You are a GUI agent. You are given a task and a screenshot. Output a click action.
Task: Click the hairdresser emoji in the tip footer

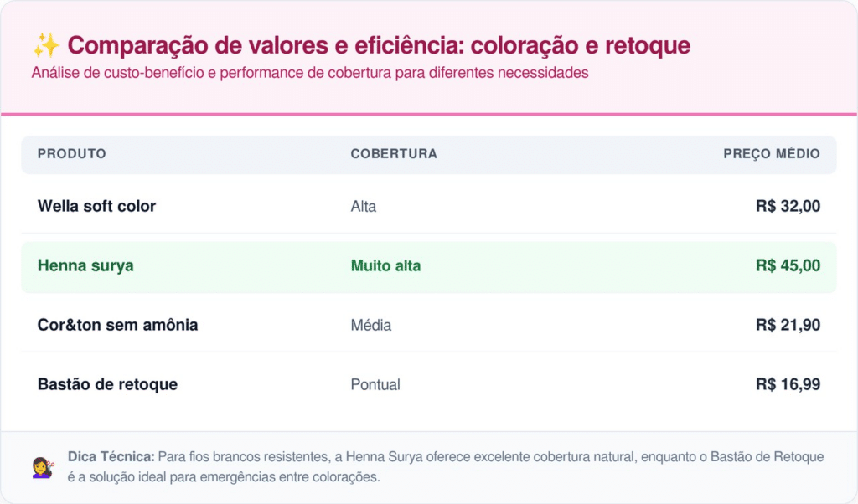coord(43,467)
